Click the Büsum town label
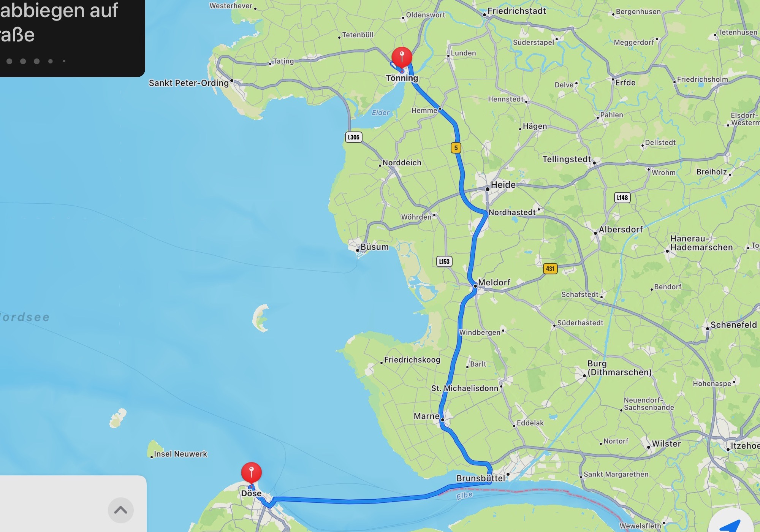The height and width of the screenshot is (532, 760). pos(375,247)
